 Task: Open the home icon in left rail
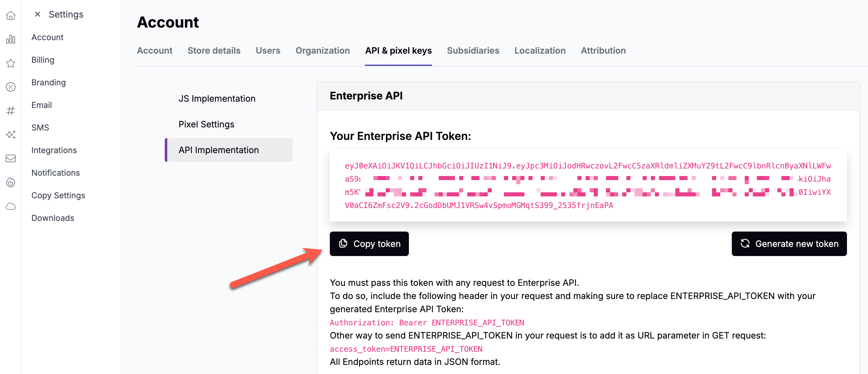[11, 15]
